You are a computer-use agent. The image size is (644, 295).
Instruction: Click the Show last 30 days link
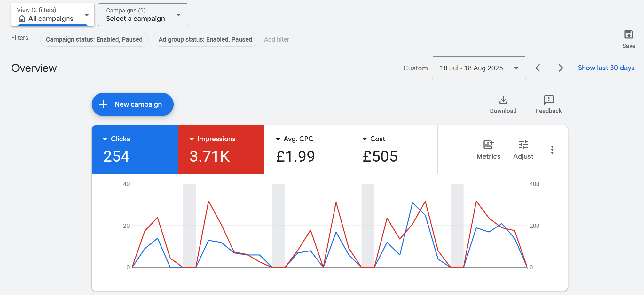pos(606,68)
